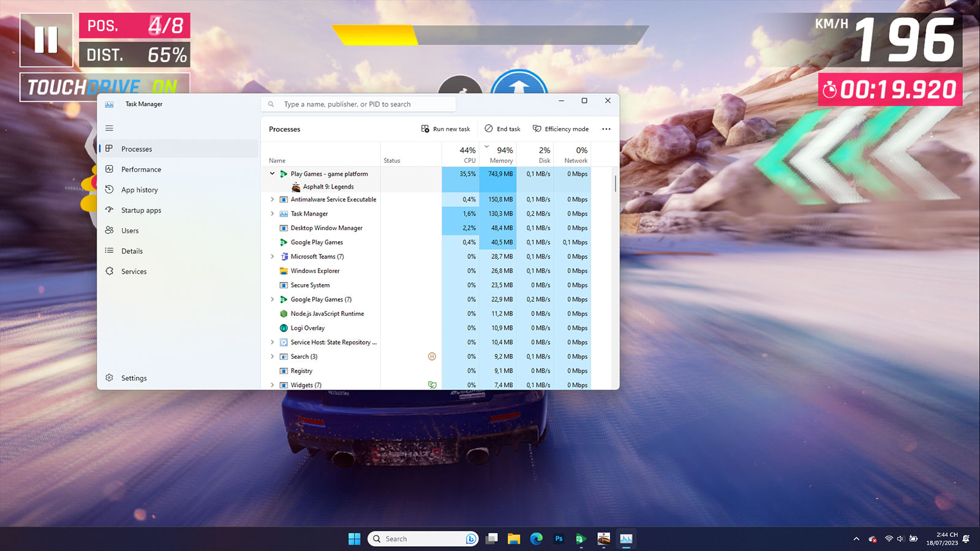This screenshot has height=551, width=980.
Task: Toggle Efficiency mode for selected process
Action: 560,129
